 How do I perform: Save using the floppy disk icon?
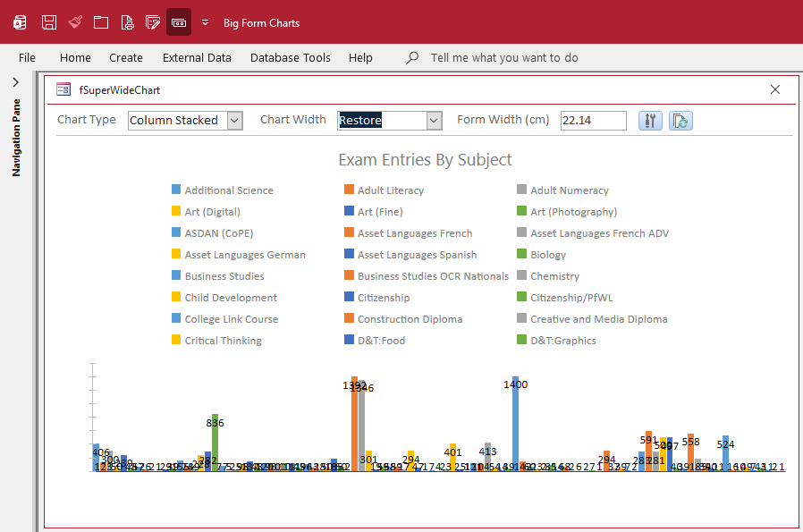49,22
